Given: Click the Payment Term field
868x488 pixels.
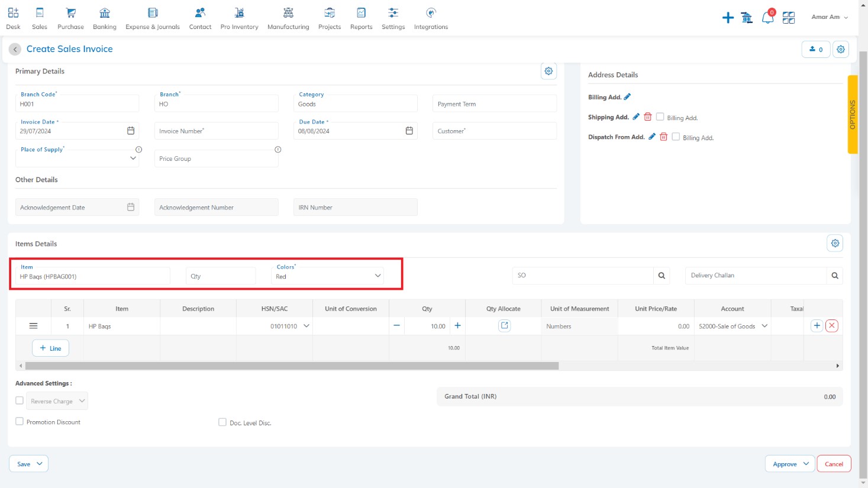Looking at the screenshot, I should (x=495, y=104).
